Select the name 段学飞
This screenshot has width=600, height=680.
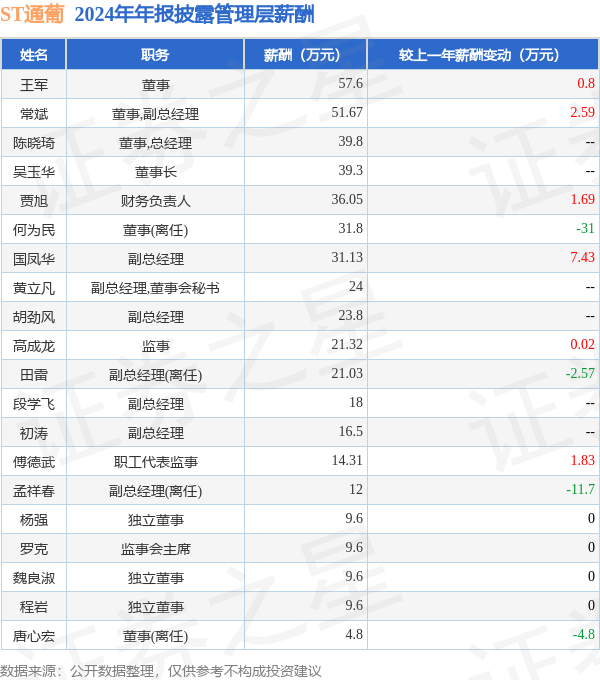click(x=34, y=404)
